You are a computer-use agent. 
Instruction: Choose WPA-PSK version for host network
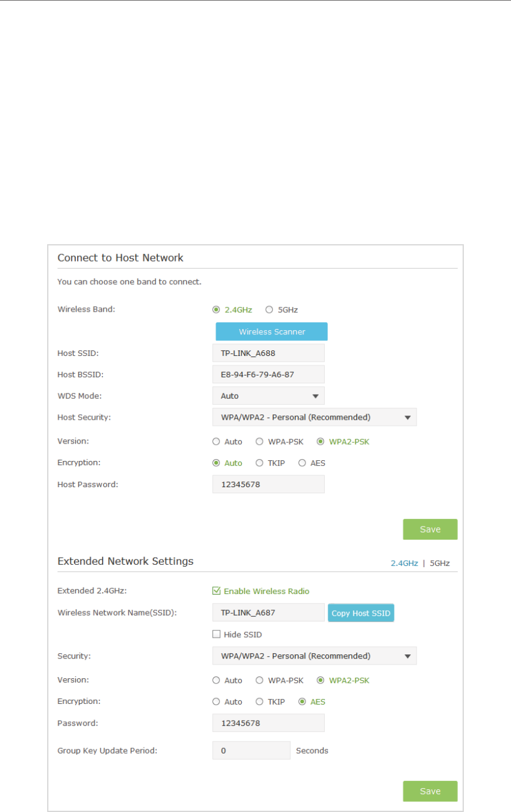259,442
